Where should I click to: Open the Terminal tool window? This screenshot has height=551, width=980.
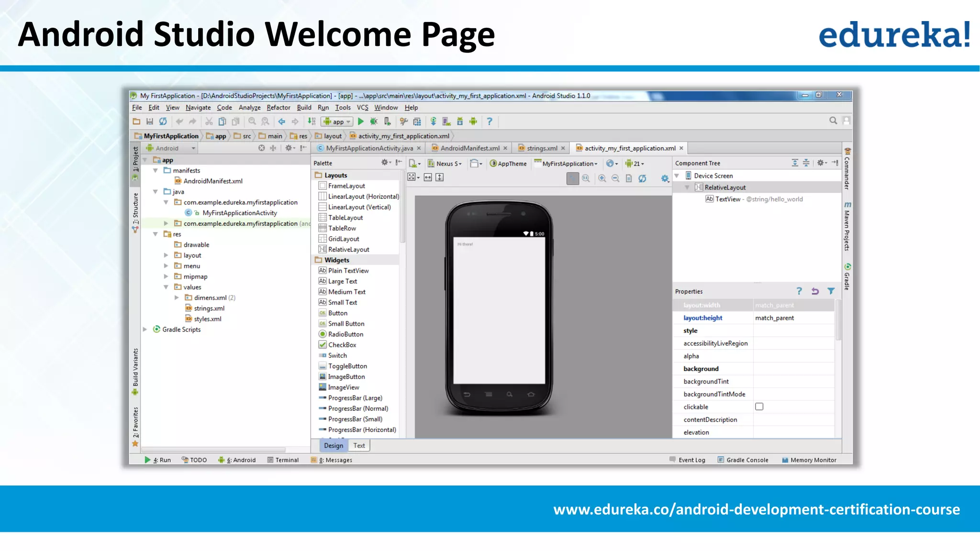click(x=283, y=460)
